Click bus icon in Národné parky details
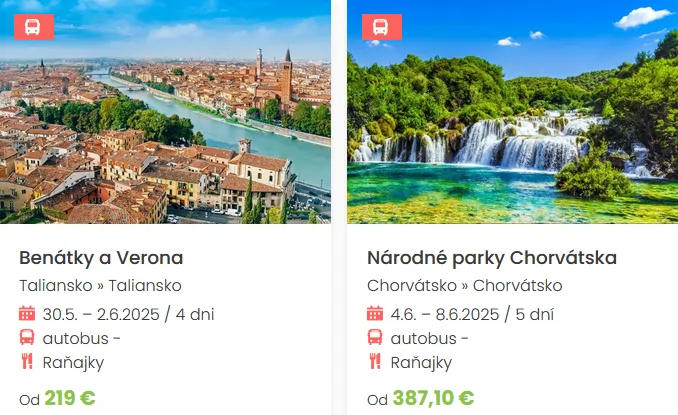This screenshot has height=415, width=678. point(375,337)
